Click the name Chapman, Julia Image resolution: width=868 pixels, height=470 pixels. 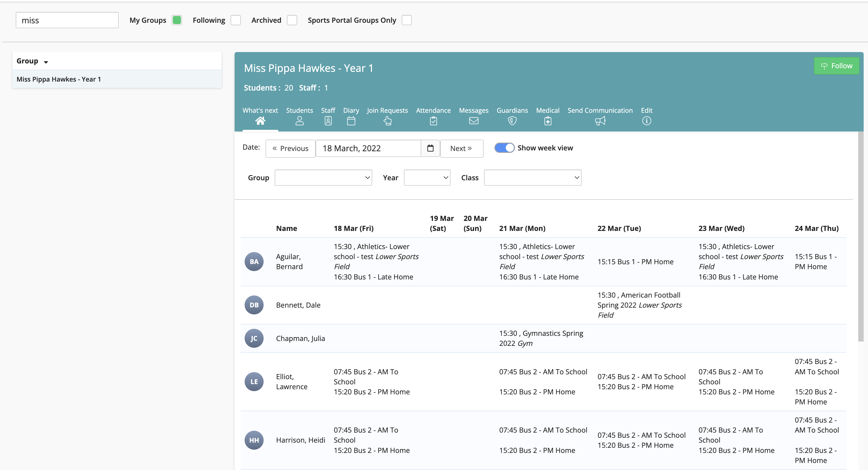pyautogui.click(x=300, y=339)
